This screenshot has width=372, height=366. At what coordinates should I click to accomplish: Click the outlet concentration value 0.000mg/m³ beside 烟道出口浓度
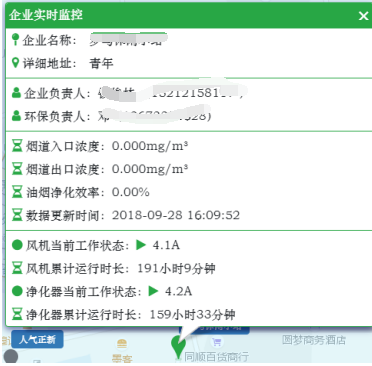pos(150,169)
